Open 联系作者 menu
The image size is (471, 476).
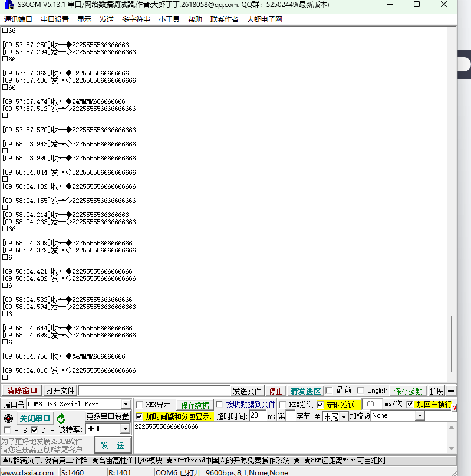[224, 19]
